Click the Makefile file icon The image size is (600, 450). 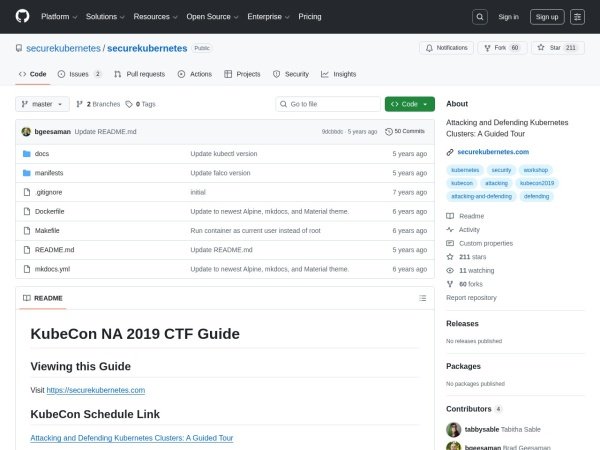coord(26,230)
